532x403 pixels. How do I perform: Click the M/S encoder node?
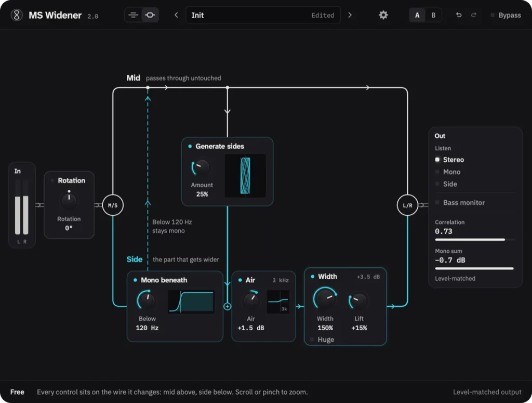pos(113,205)
